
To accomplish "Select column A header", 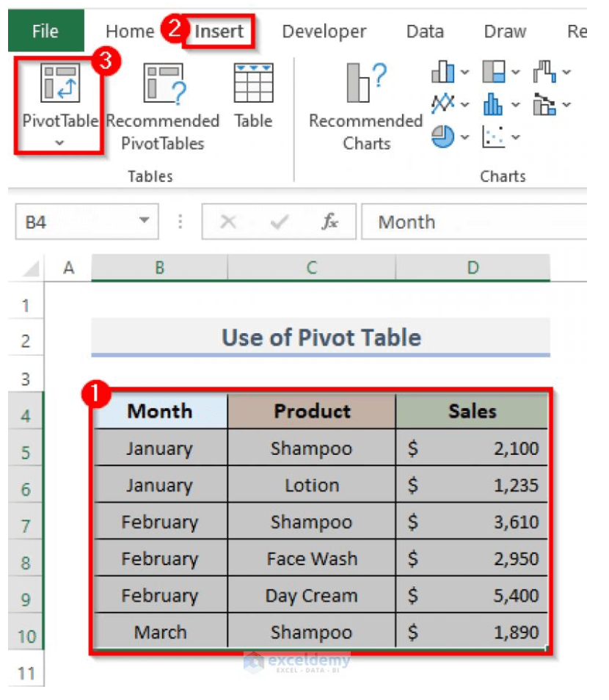I will pyautogui.click(x=68, y=268).
